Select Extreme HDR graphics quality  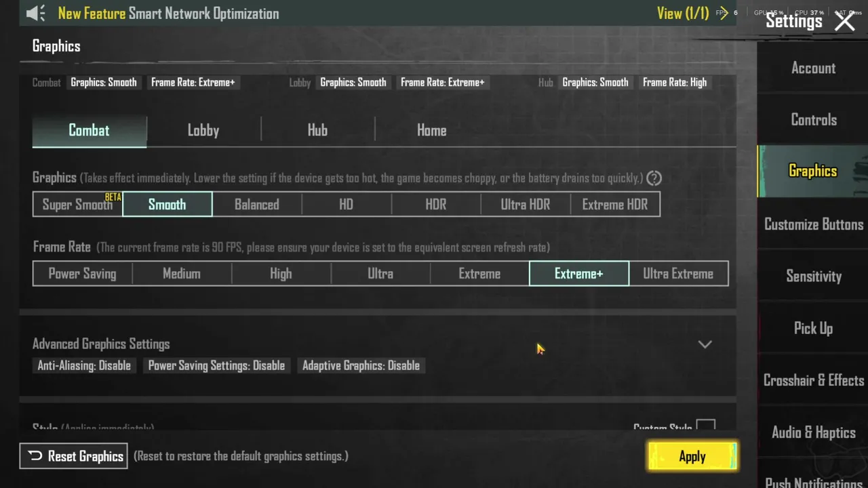615,205
